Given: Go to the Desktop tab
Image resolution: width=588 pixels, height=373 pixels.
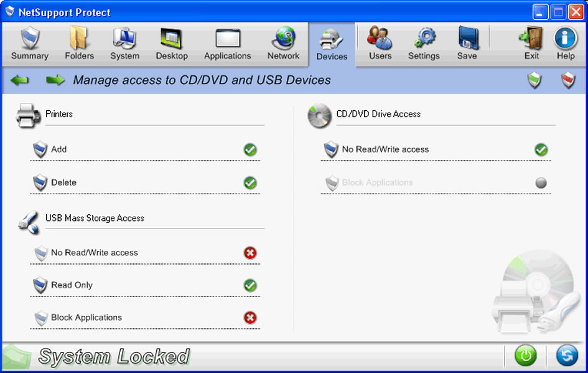Looking at the screenshot, I should tap(172, 44).
